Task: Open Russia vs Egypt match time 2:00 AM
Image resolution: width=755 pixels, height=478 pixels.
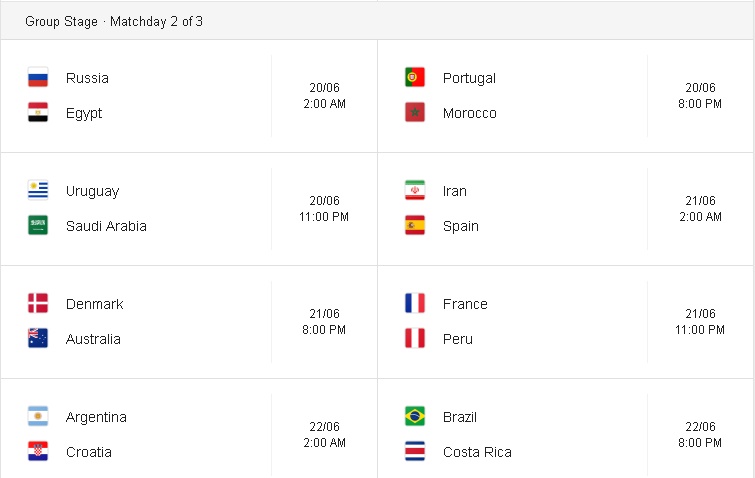Action: [x=324, y=103]
